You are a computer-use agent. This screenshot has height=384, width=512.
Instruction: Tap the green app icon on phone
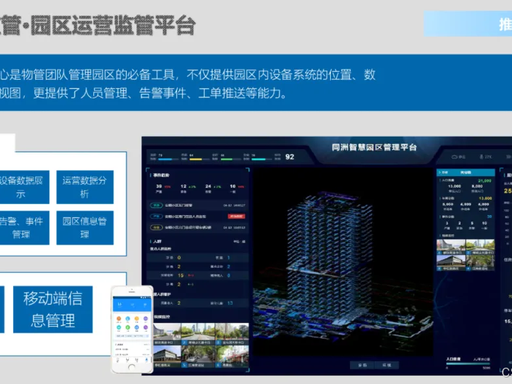tap(128, 327)
